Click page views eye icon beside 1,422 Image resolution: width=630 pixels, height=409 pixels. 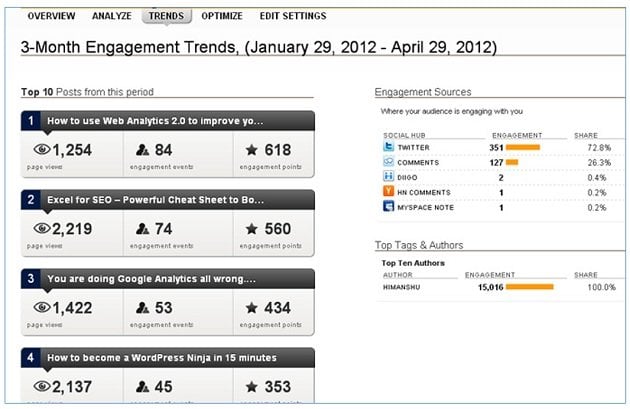coord(42,308)
